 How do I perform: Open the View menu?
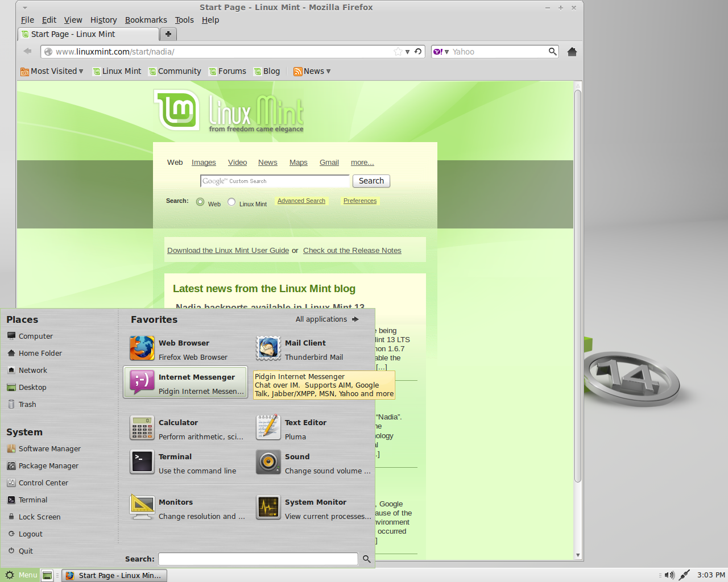point(73,20)
